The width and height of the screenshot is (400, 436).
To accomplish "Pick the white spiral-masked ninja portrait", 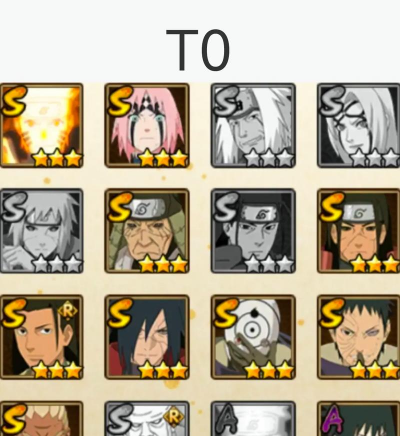I will coord(253,337).
